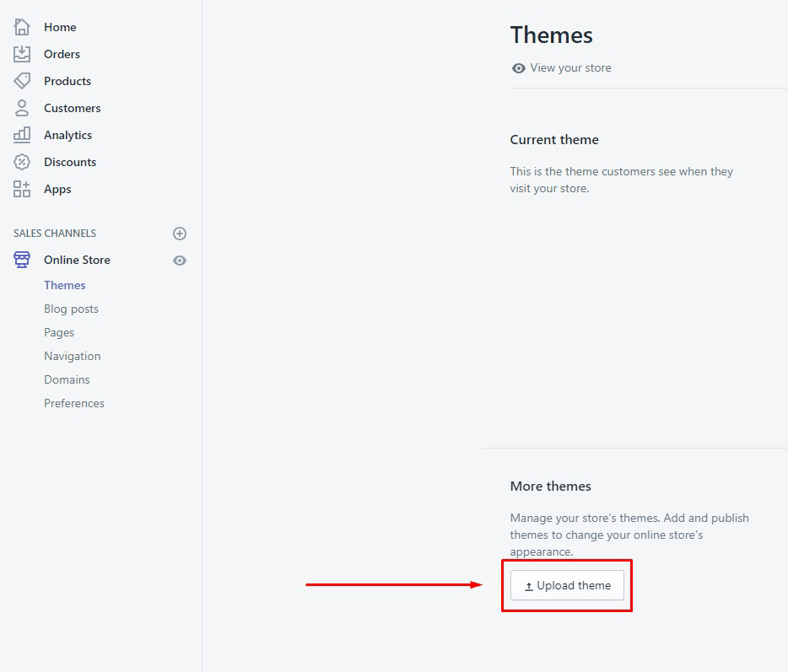Go to Blog posts section
The height and width of the screenshot is (672, 788).
pyautogui.click(x=72, y=309)
